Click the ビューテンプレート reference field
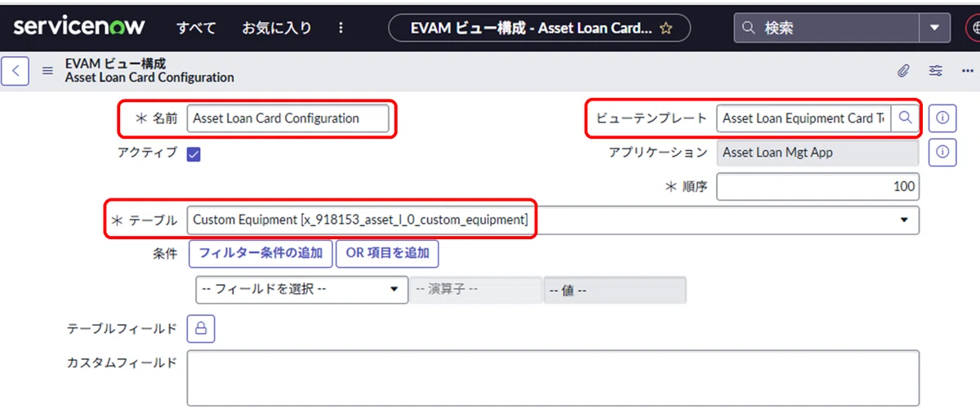 [x=804, y=118]
